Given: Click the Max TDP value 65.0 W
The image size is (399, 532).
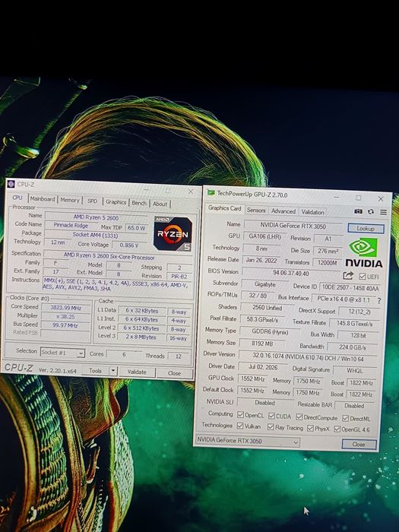Looking at the screenshot, I should (x=137, y=228).
